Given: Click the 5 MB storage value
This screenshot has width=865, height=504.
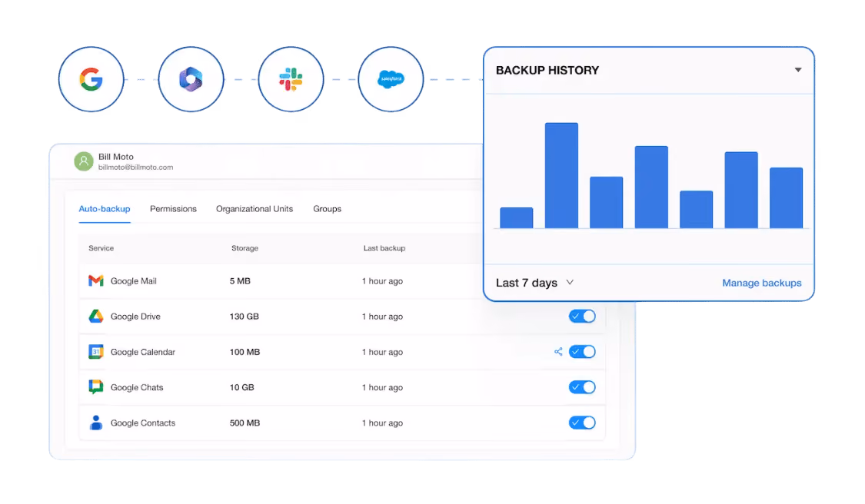Looking at the screenshot, I should click(240, 280).
